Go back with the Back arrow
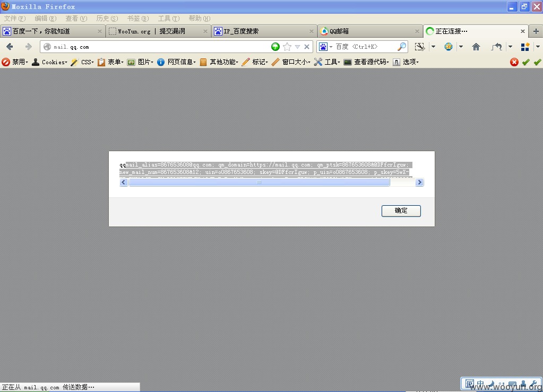This screenshot has height=392, width=543. 10,46
